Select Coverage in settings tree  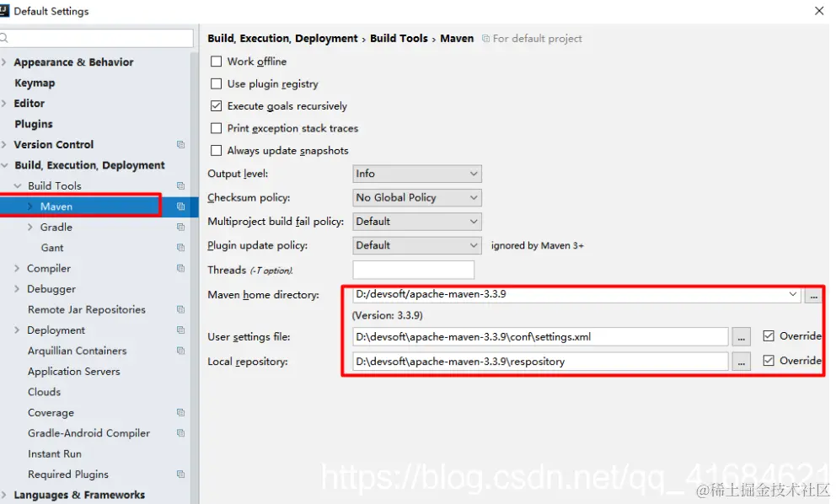coord(51,413)
